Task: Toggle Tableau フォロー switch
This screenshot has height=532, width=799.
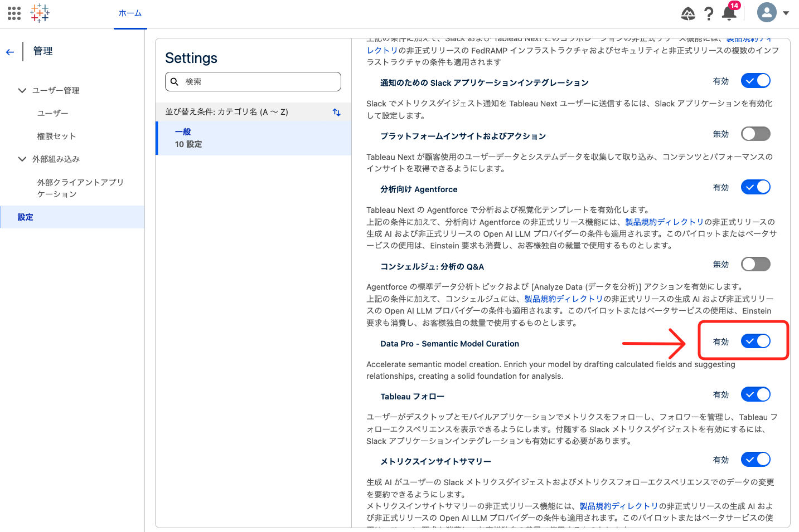Action: tap(756, 394)
